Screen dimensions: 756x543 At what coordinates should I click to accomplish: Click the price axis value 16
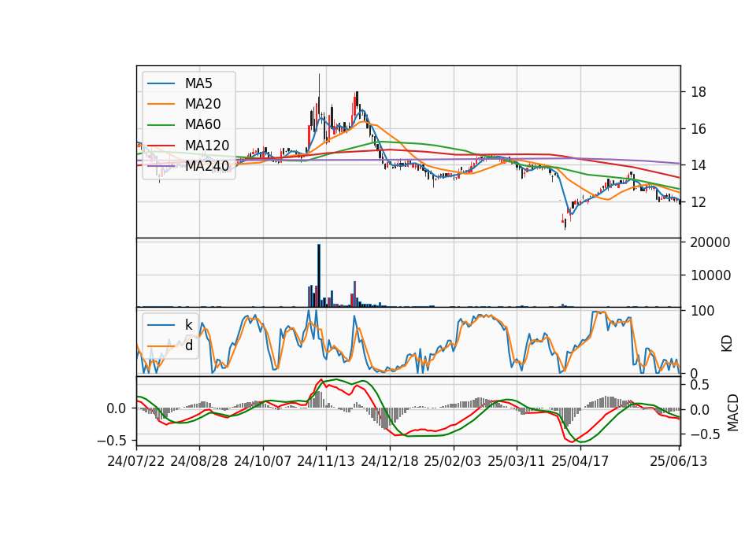[x=699, y=128]
